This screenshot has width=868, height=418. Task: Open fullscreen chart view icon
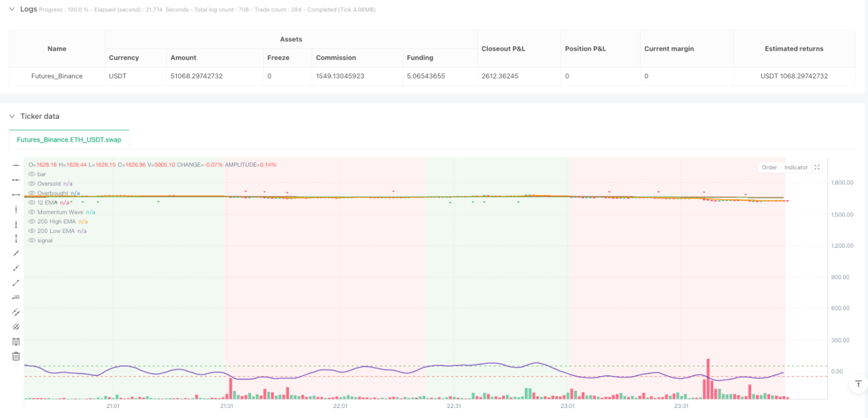[817, 168]
